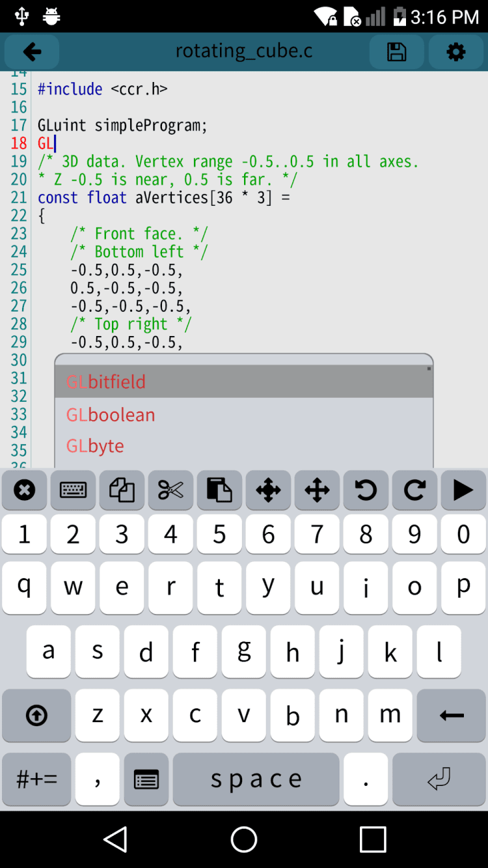Place cursor on line 21 aVertices declaration

point(164,197)
